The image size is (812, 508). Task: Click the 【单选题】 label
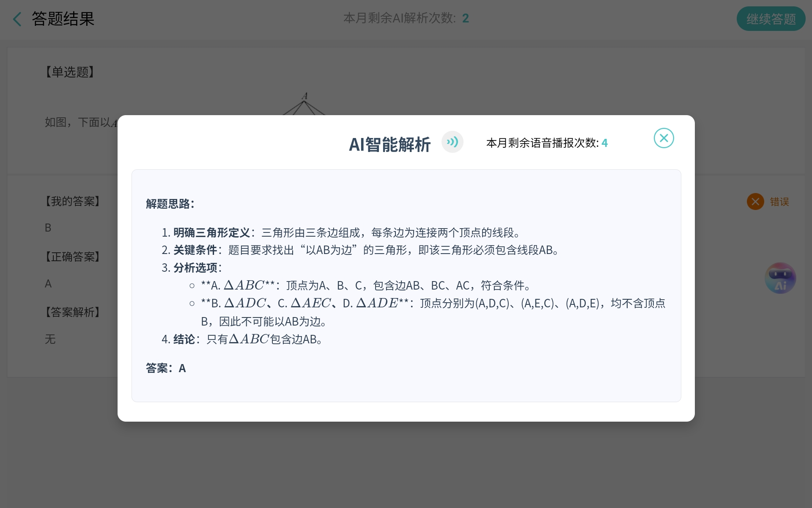pos(70,72)
